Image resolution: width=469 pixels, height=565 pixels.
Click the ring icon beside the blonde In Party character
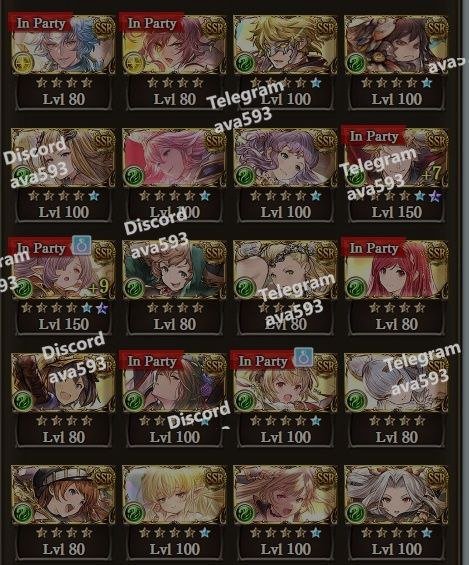point(303,358)
